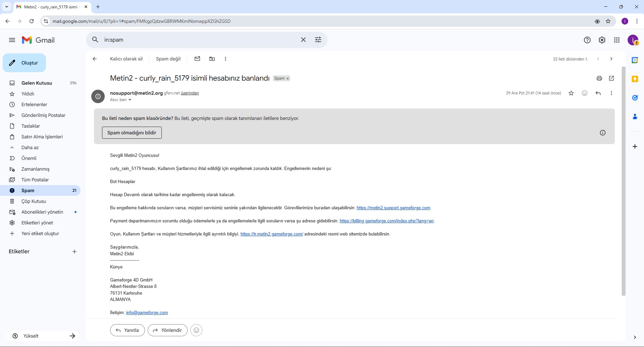Star the Metin2 ban email
This screenshot has width=644, height=347.
[x=571, y=93]
